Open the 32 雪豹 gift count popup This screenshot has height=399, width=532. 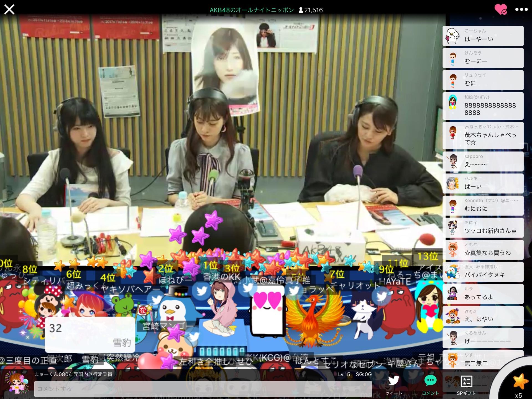point(90,335)
